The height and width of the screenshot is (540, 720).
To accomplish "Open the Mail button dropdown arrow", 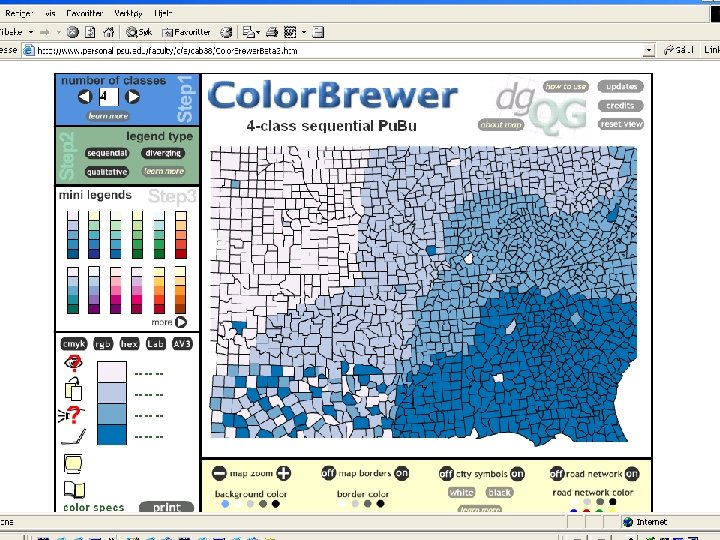I will 258,32.
